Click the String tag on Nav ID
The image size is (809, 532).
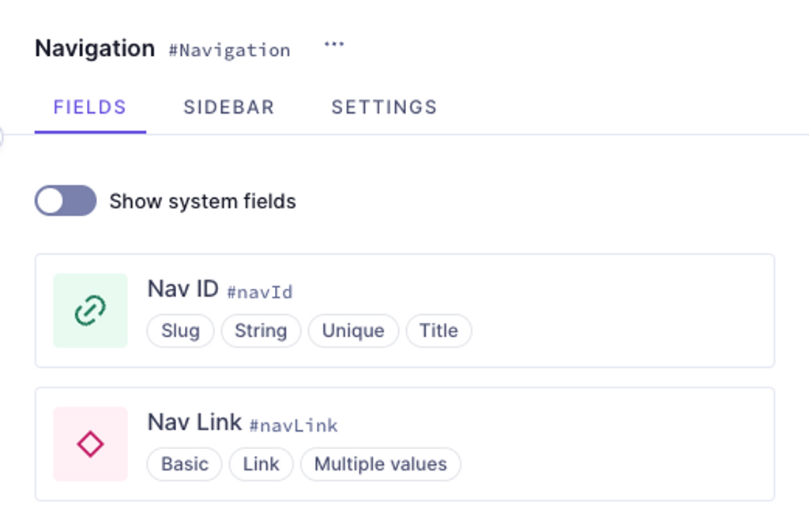click(261, 331)
